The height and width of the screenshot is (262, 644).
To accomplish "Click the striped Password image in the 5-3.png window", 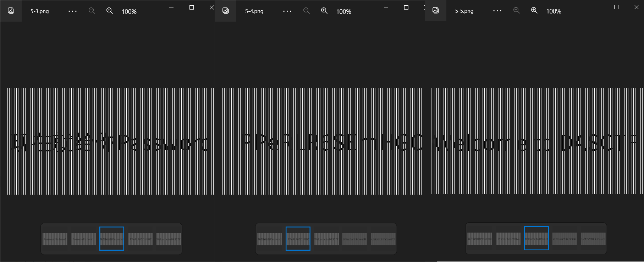I will tap(110, 141).
